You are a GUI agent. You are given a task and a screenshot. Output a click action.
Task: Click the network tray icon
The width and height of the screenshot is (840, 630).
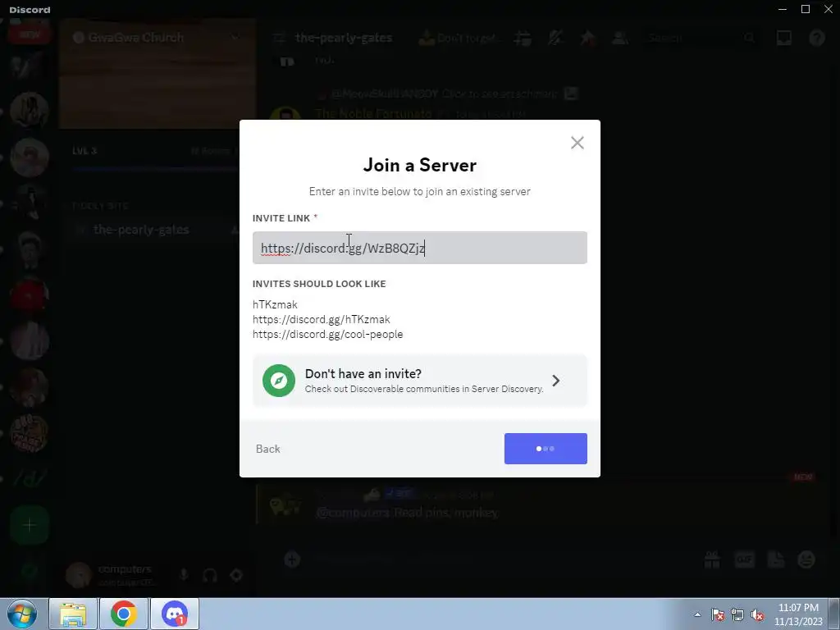point(737,615)
